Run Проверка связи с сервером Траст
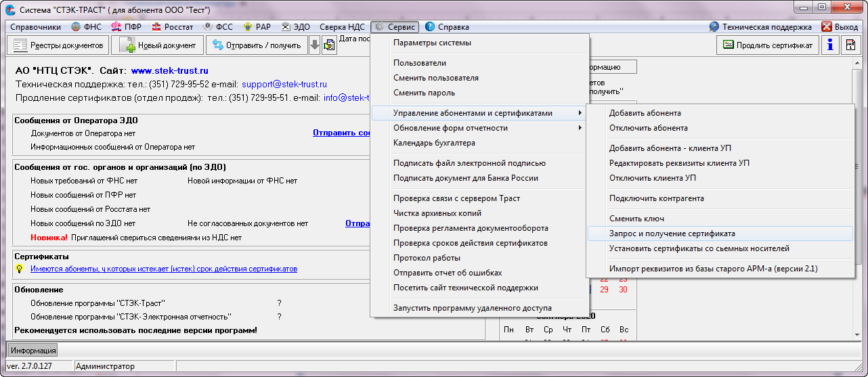The height and width of the screenshot is (377, 868). click(480, 198)
